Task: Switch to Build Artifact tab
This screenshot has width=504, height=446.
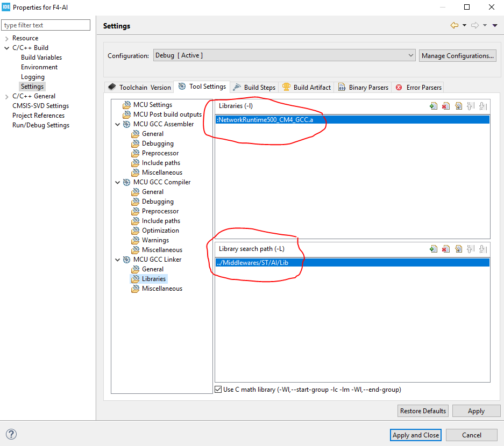Action: point(306,88)
